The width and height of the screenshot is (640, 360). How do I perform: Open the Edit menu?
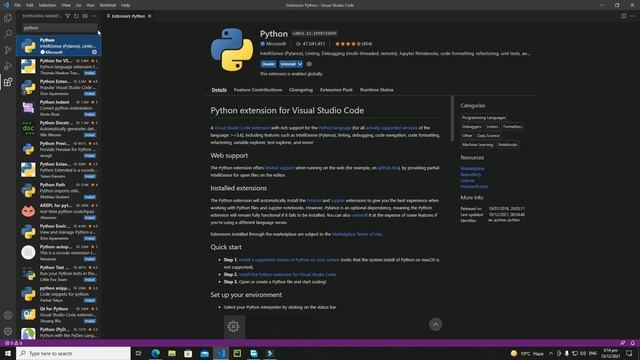point(30,5)
